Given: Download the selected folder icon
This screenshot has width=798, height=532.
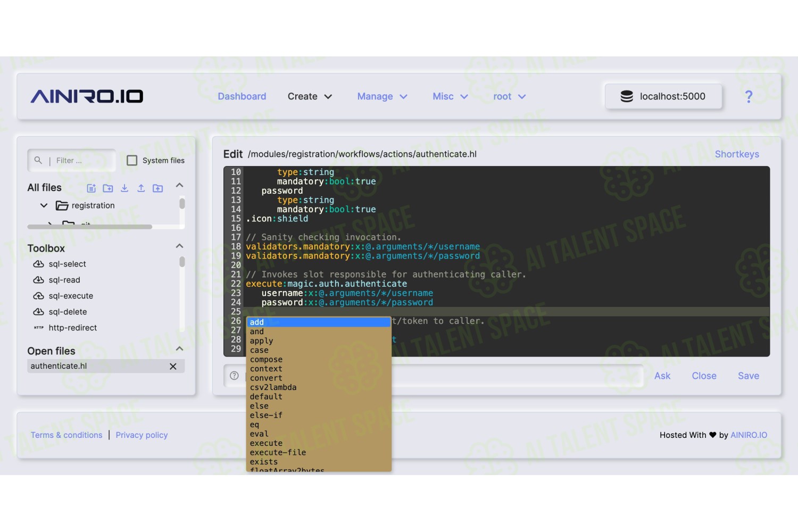Looking at the screenshot, I should tap(124, 188).
